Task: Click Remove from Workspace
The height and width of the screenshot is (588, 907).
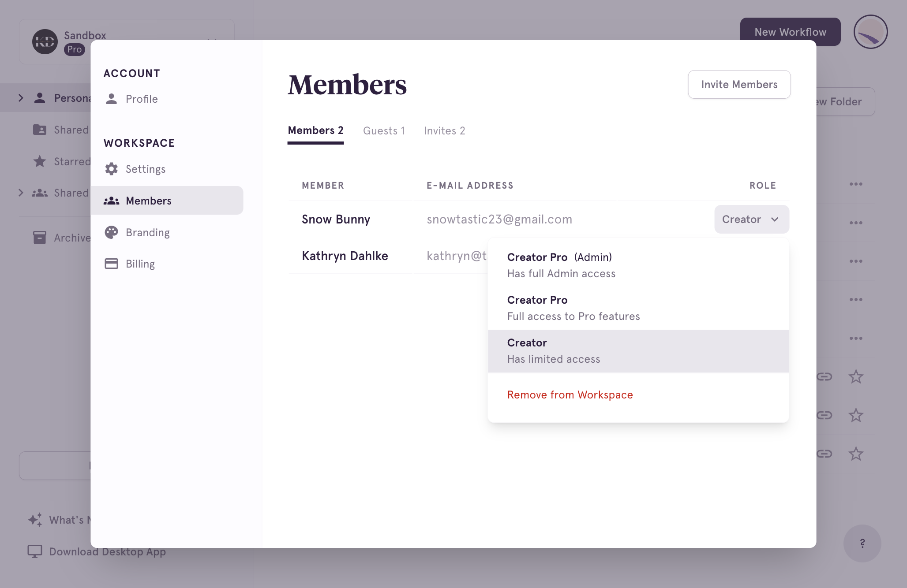Action: click(570, 394)
